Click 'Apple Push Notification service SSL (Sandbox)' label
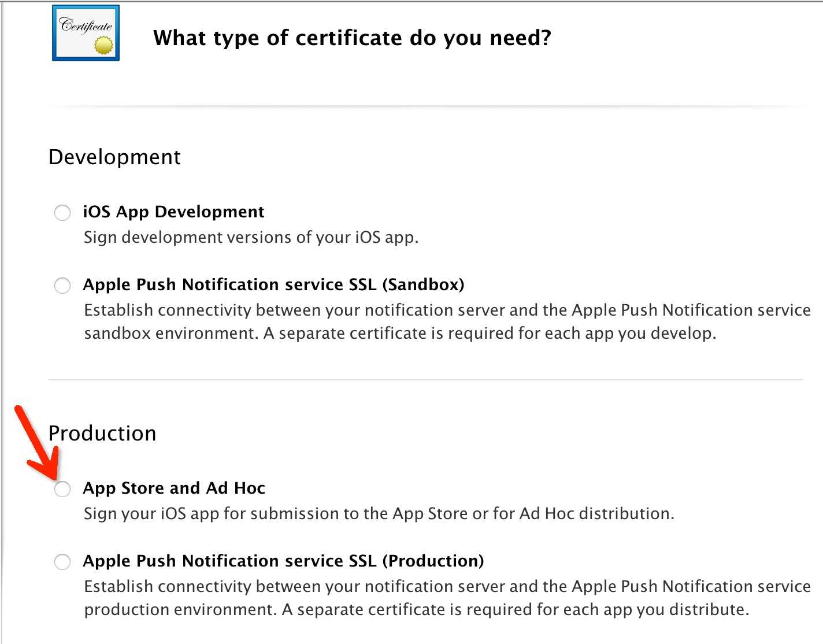The height and width of the screenshot is (644, 823). tap(274, 285)
